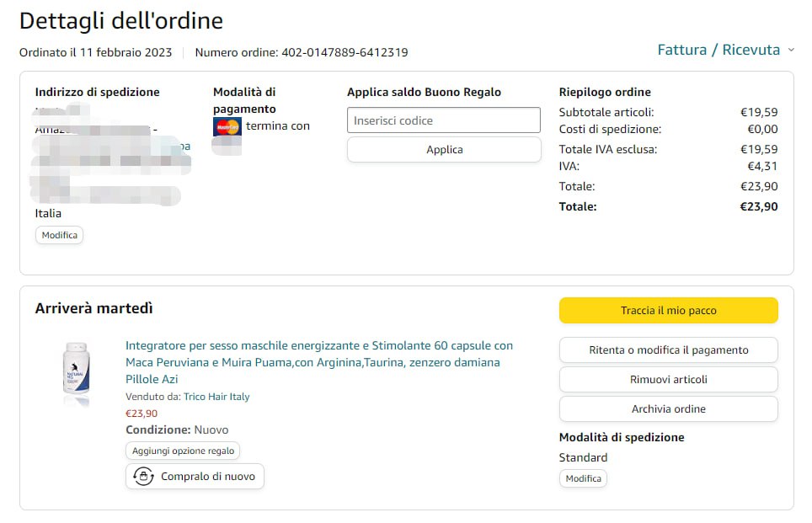Click Ritenta o modifica il pagamento
Viewport: 812px width, 523px height.
click(x=668, y=350)
